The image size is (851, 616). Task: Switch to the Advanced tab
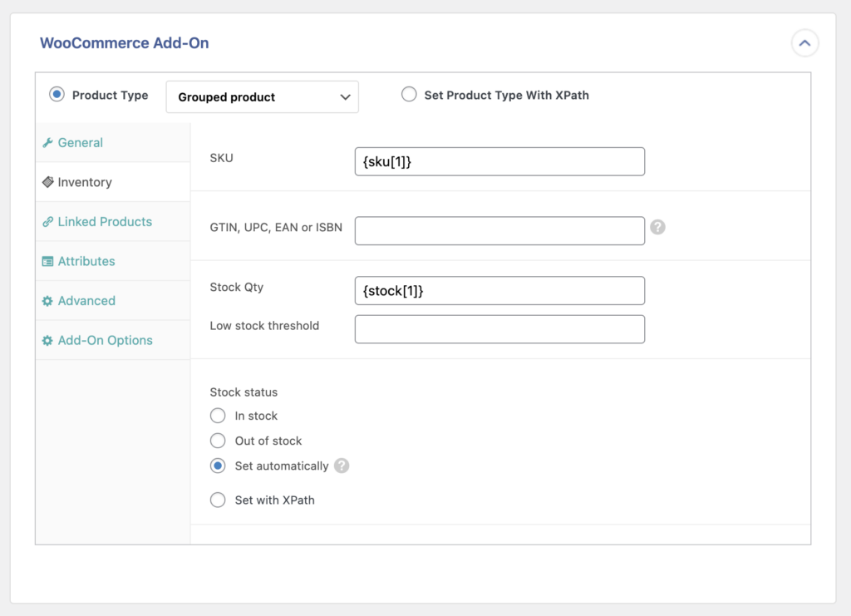(85, 300)
